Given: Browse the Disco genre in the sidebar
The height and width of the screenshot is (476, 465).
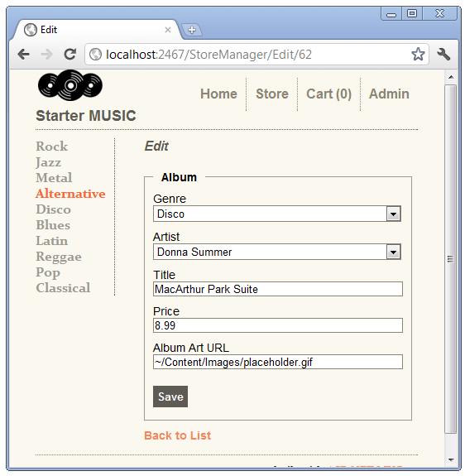Looking at the screenshot, I should (53, 209).
